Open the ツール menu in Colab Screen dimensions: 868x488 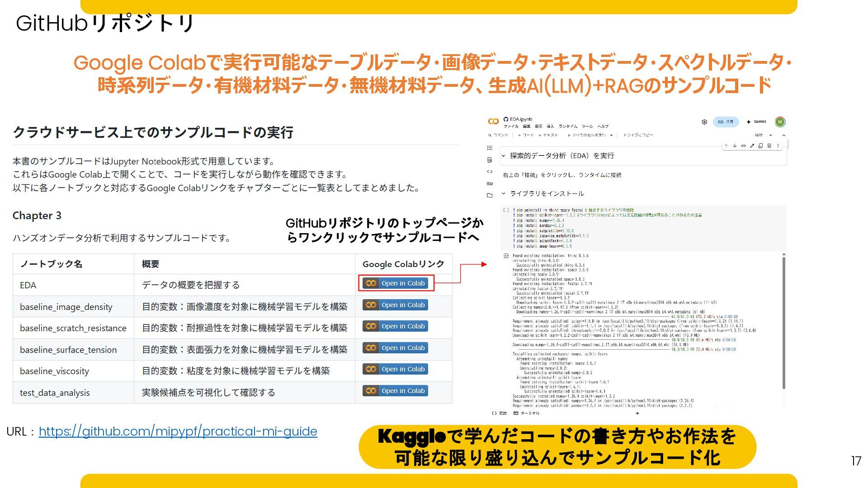pos(587,127)
